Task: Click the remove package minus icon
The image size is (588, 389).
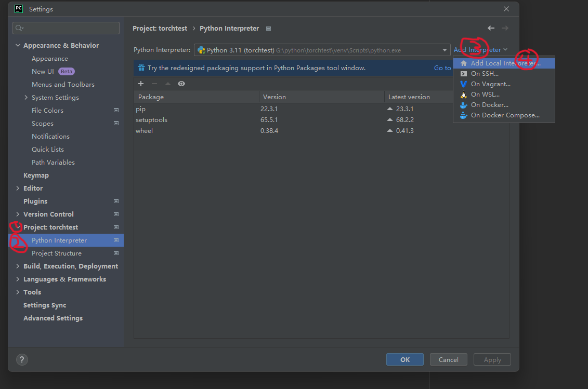Action: click(x=154, y=84)
